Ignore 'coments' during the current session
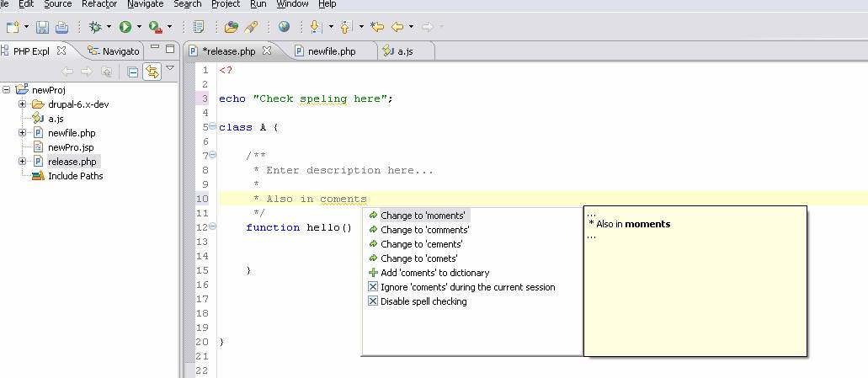This screenshot has height=378, width=868. tap(467, 287)
